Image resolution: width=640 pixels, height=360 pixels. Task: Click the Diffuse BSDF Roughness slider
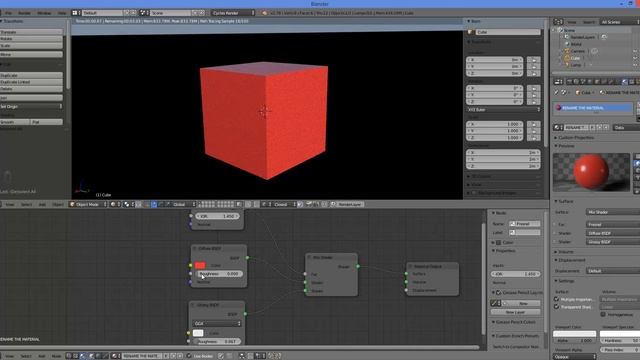click(x=219, y=274)
